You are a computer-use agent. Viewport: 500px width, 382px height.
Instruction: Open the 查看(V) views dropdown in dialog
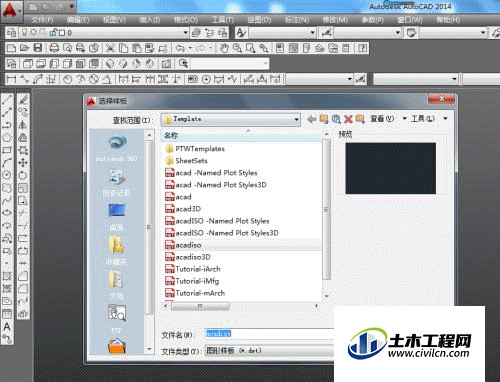click(x=389, y=119)
